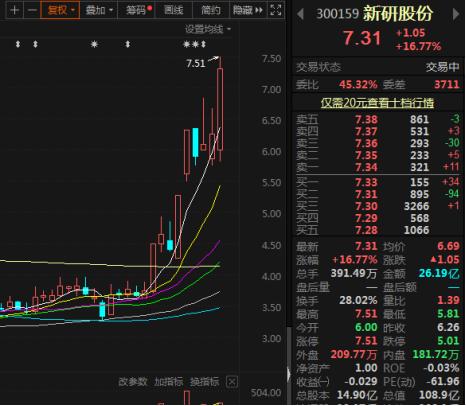This screenshot has height=406, width=466.
Task: Open the 叠加 overlay dropdown
Action: click(99, 10)
